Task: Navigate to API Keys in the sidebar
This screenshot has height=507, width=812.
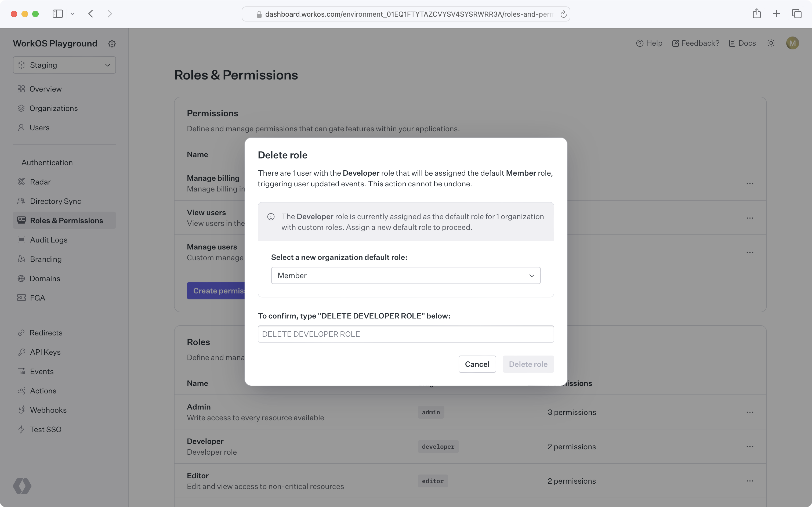Action: click(45, 352)
